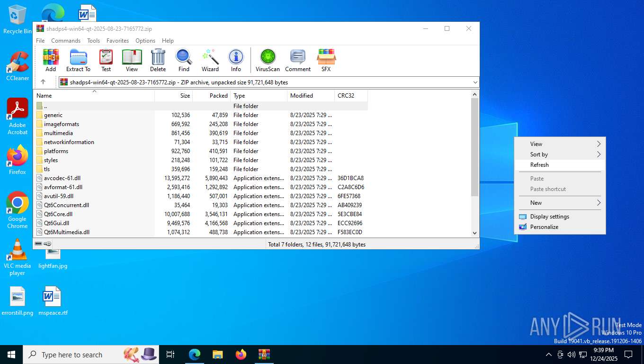
Task: Select mspeace.rtf desktop file
Action: (x=53, y=301)
